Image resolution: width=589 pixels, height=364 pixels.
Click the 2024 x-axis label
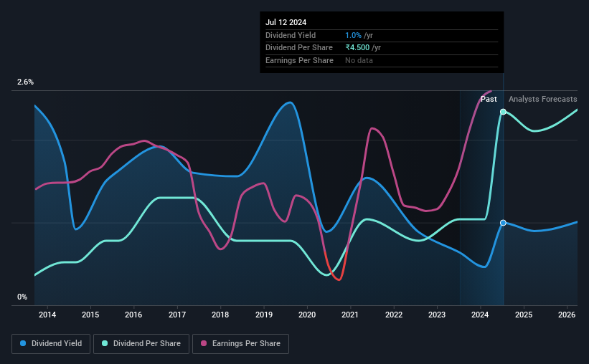click(480, 315)
